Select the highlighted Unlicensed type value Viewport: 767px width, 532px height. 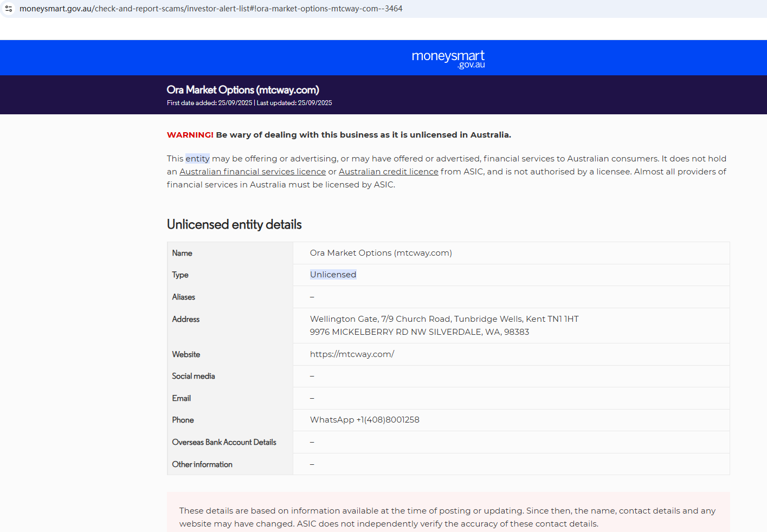click(333, 275)
